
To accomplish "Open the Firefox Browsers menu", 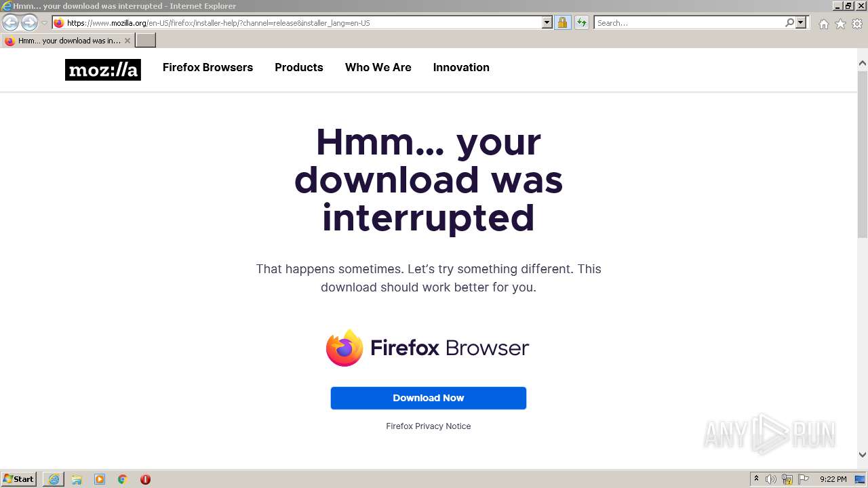I will [208, 68].
